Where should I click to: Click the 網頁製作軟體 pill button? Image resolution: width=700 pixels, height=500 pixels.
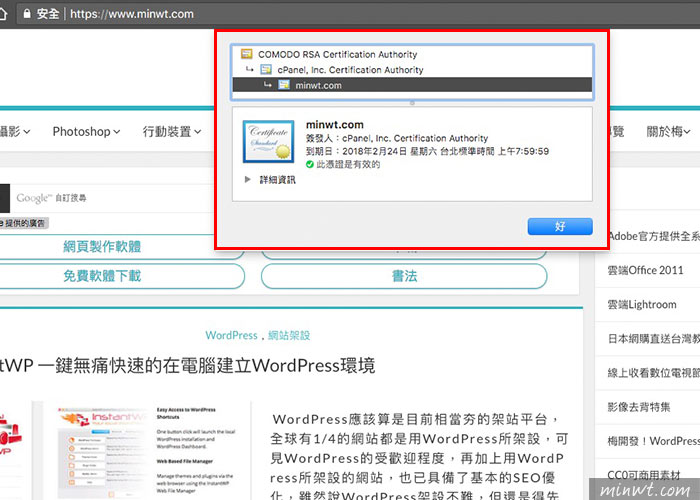(102, 246)
